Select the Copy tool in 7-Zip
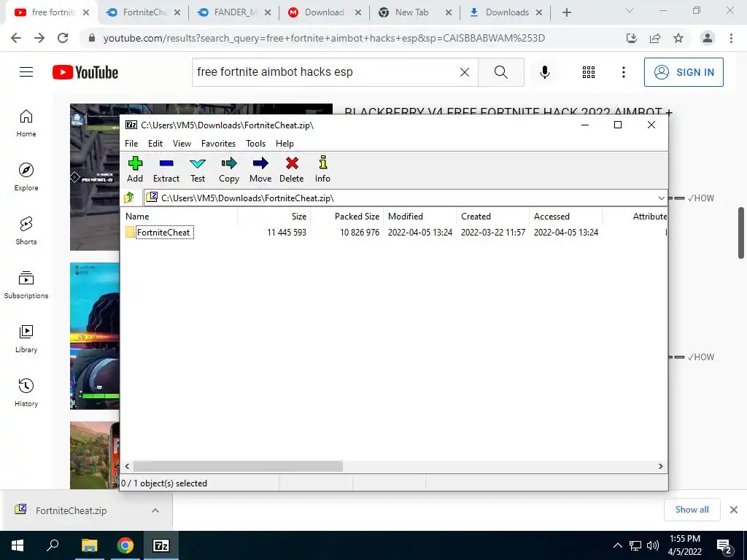Image resolution: width=747 pixels, height=560 pixels. 228,169
